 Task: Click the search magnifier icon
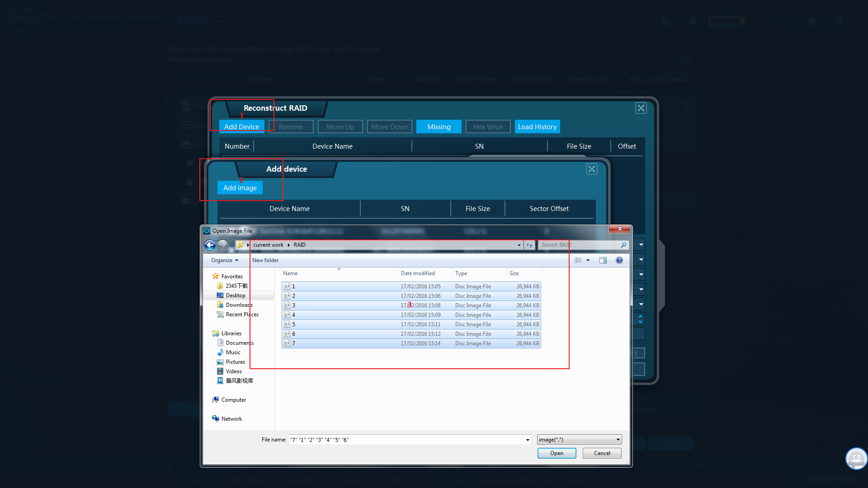623,245
